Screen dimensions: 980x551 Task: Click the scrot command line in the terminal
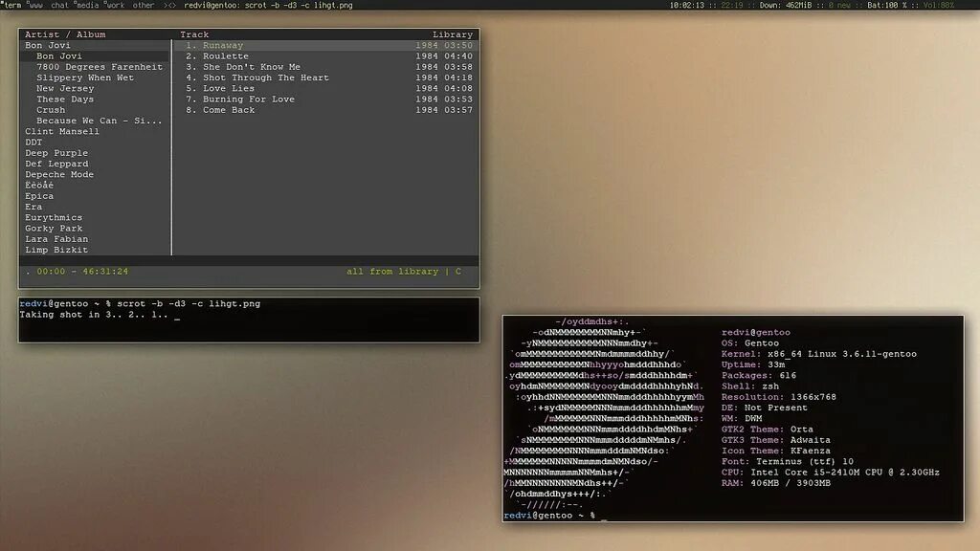(140, 303)
